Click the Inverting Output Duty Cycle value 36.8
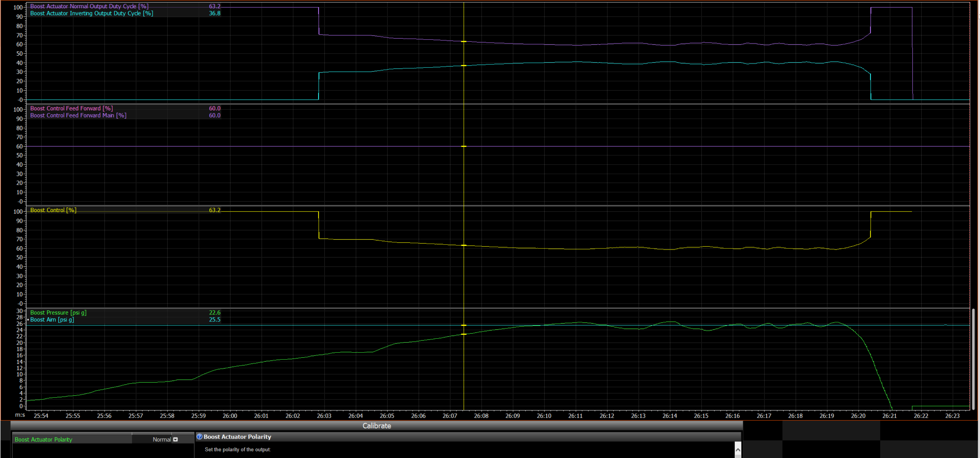Screen dimensions: 980x458 tap(215, 13)
